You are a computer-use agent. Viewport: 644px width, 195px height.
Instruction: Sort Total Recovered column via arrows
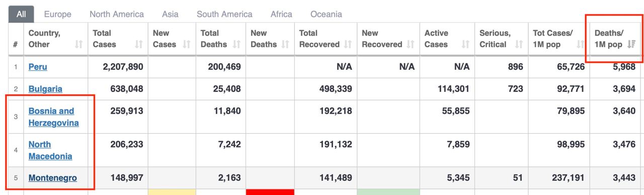(348, 45)
